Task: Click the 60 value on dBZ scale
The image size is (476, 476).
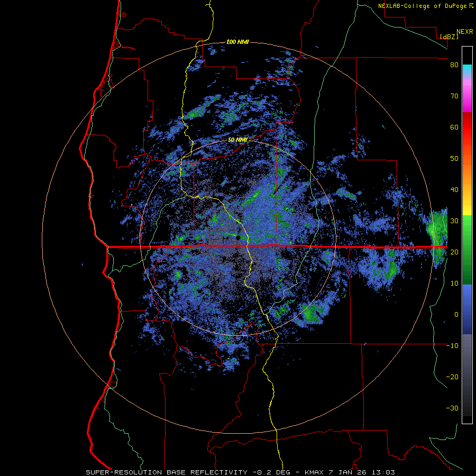Action: 454,127
